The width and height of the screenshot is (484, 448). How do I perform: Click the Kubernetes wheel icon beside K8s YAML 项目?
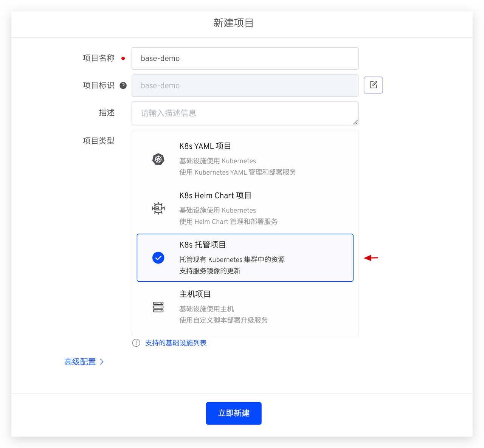point(158,159)
